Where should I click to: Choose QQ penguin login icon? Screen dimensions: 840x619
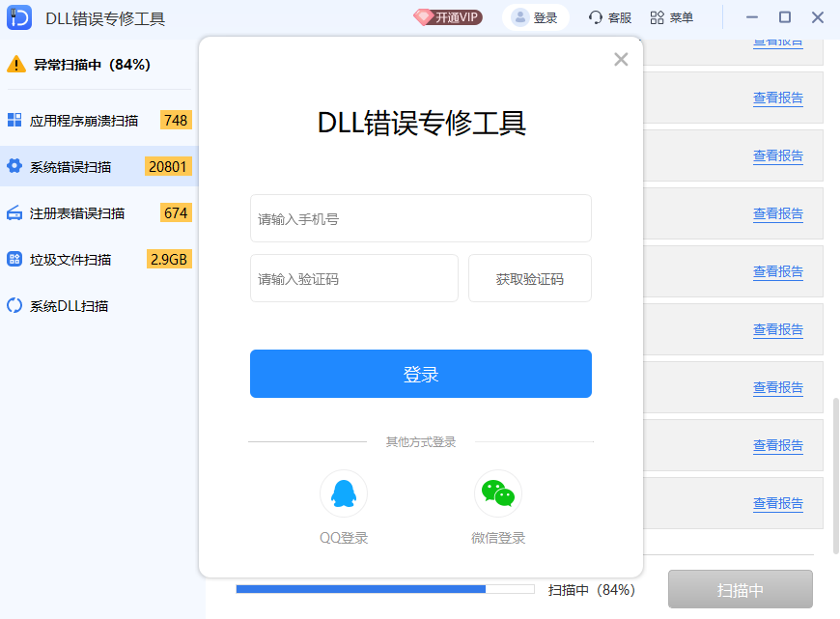tap(344, 493)
